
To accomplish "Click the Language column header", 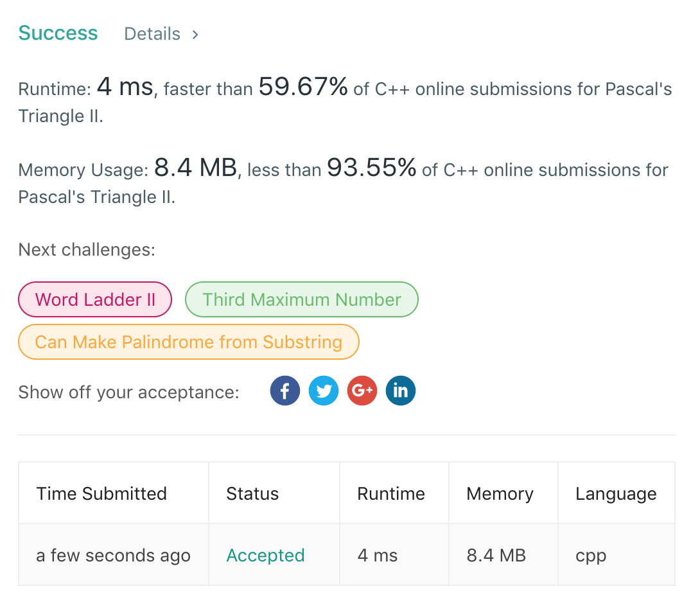I will point(616,493).
